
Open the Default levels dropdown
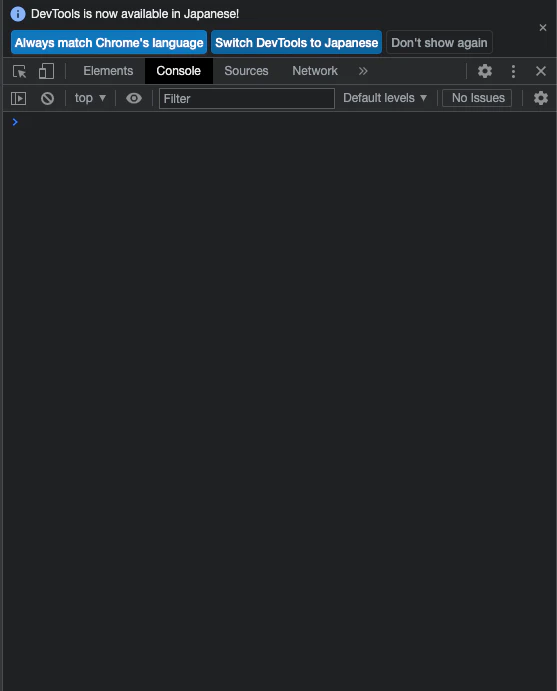[385, 98]
